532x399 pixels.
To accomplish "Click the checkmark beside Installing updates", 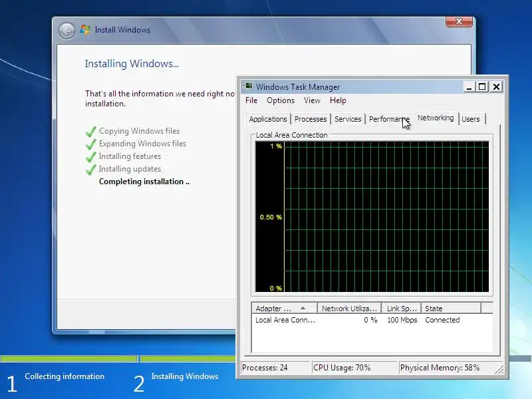I will coord(91,169).
